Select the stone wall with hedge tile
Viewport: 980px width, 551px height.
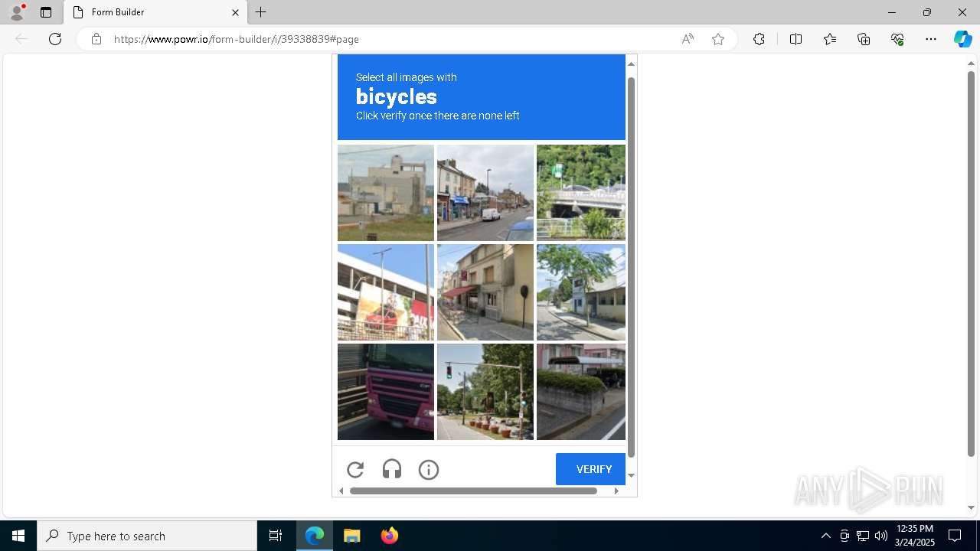pyautogui.click(x=581, y=392)
